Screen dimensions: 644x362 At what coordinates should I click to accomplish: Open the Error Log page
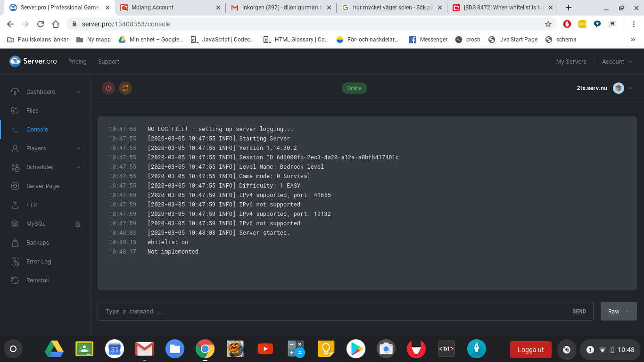(39, 262)
